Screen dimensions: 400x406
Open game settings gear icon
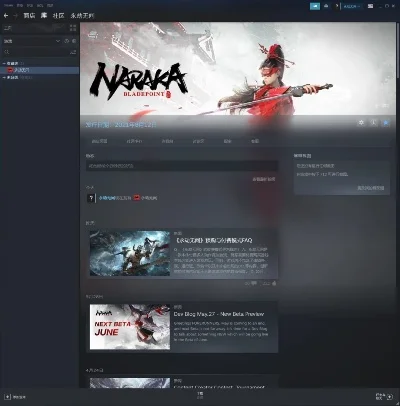tap(361, 123)
